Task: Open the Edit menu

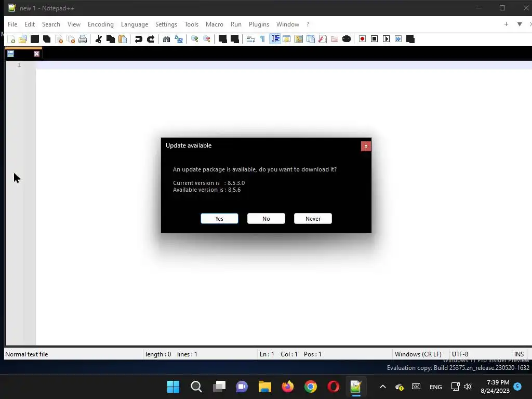Action: (x=30, y=24)
